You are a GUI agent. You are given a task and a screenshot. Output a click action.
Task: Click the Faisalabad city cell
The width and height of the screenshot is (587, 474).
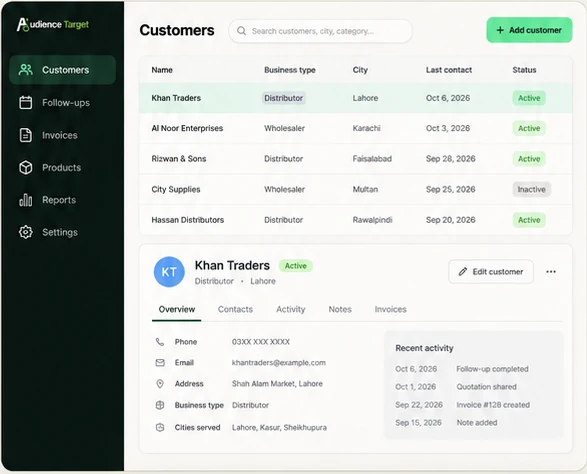click(372, 159)
